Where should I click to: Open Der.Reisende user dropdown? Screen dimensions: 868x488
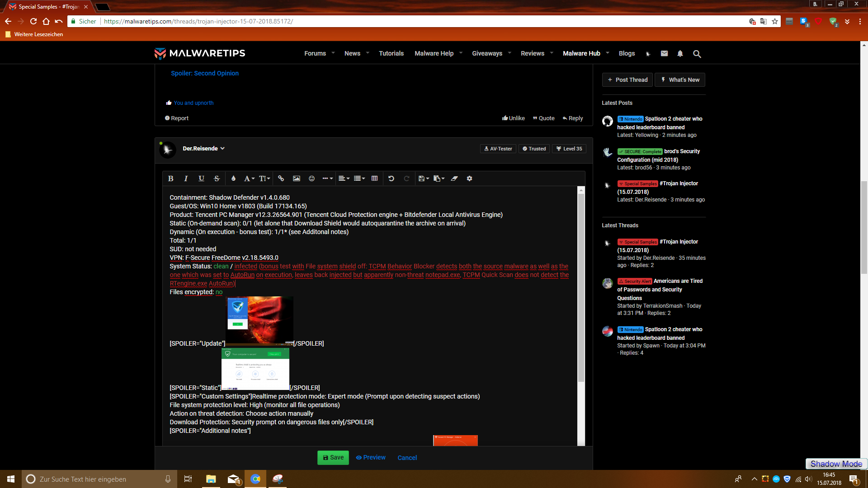click(x=203, y=149)
